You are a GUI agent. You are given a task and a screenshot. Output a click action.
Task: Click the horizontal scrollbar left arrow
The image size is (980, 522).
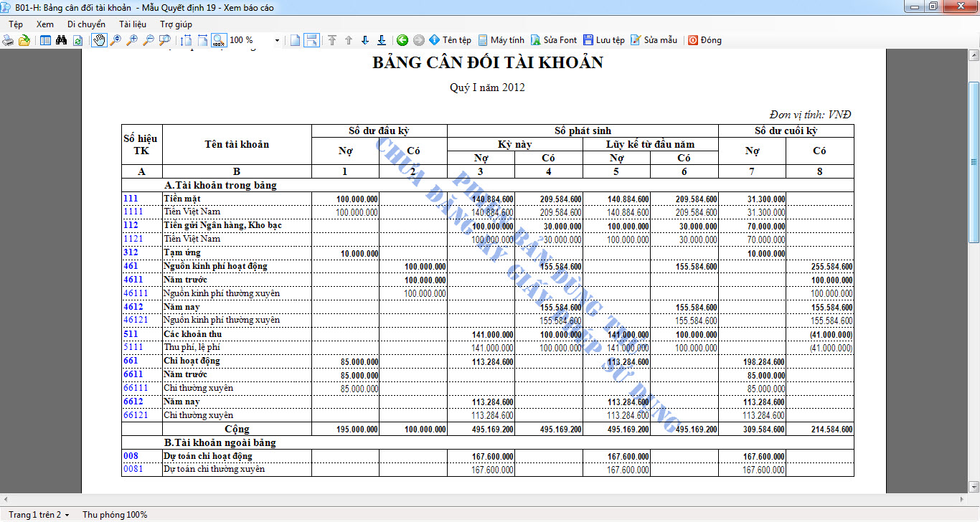[x=6, y=498]
